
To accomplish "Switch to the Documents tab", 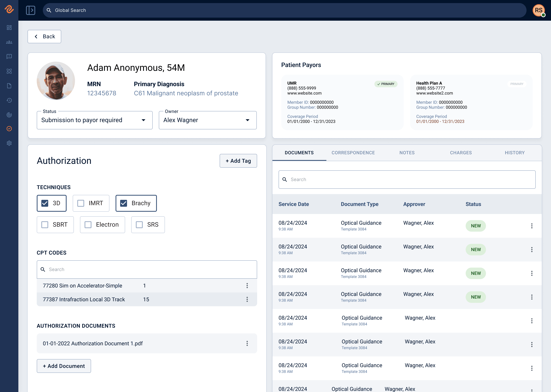I will point(299,153).
